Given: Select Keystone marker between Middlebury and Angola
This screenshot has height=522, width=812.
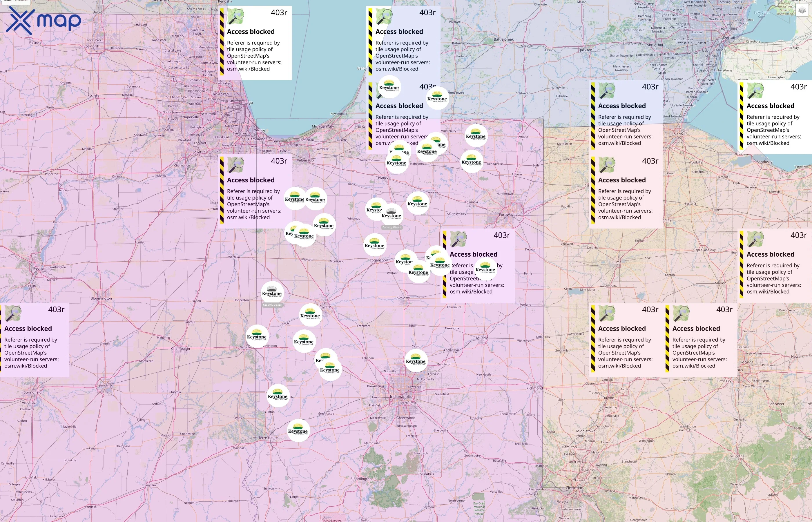Looking at the screenshot, I should [476, 136].
